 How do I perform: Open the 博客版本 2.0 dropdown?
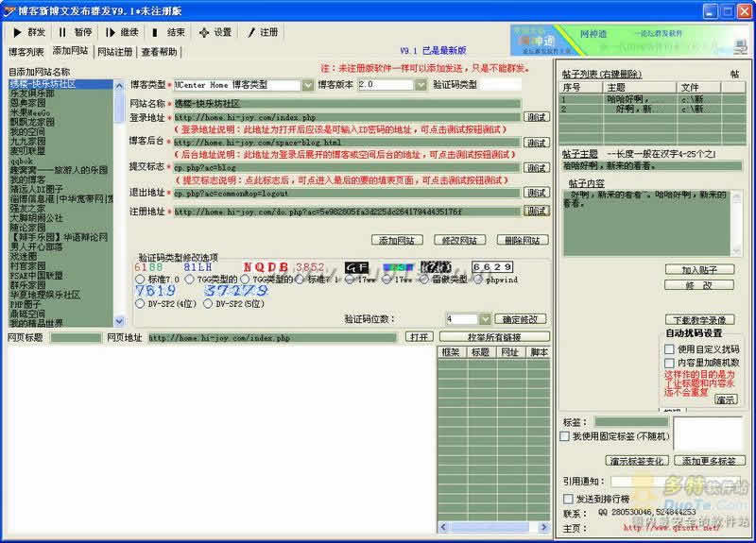pyautogui.click(x=421, y=85)
